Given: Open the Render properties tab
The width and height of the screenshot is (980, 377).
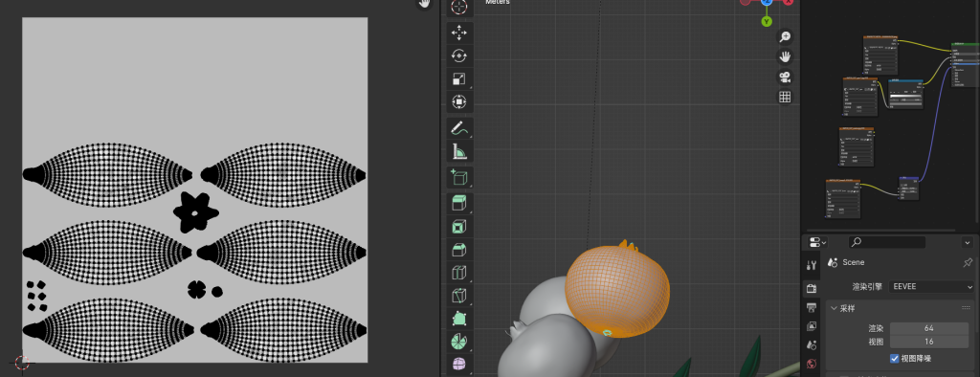Looking at the screenshot, I should (812, 288).
